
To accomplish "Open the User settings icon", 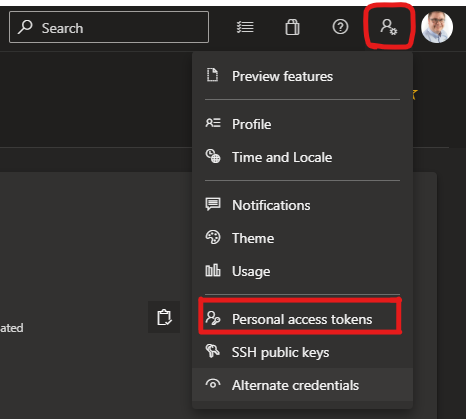I will pos(389,27).
